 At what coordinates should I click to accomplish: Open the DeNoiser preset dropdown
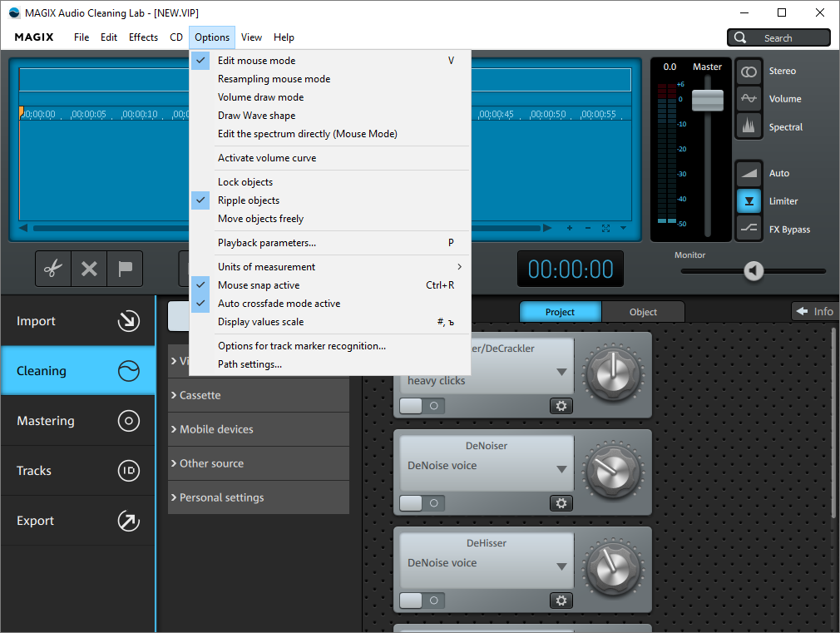click(x=561, y=469)
